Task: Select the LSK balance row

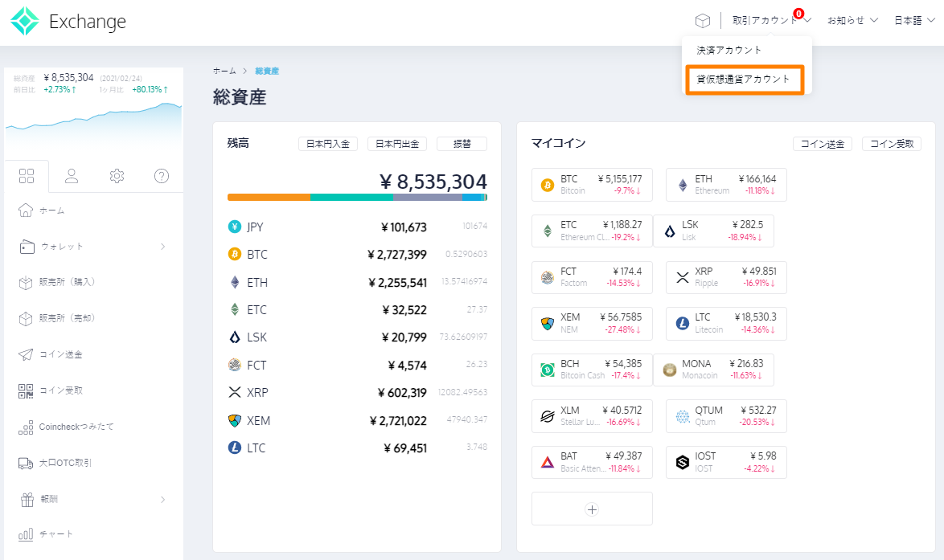Action: [357, 337]
